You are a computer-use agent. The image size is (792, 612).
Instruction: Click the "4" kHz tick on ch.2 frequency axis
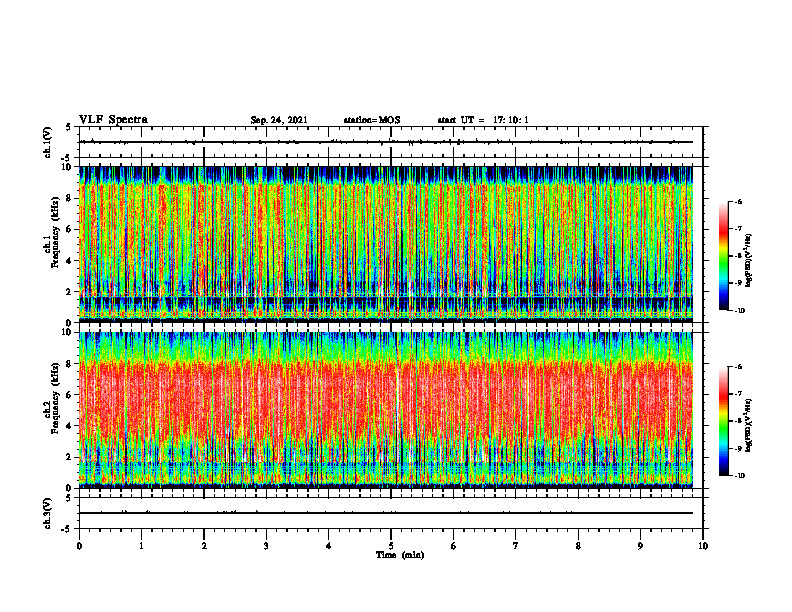tap(69, 426)
